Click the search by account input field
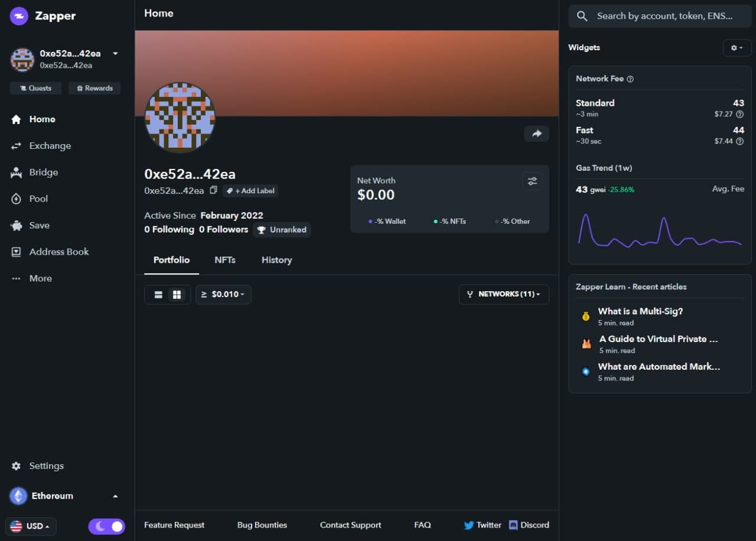The width and height of the screenshot is (756, 541). 660,16
